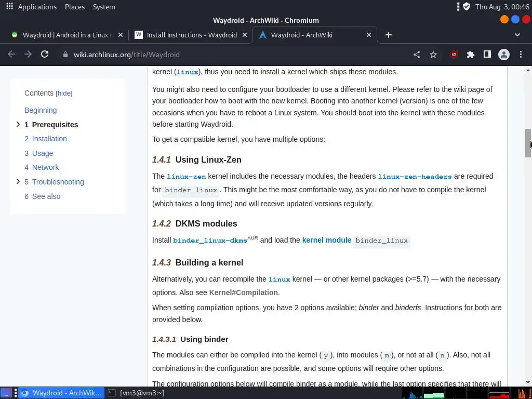Click scrollbar down arrow
This screenshot has height=399, width=532.
(528, 383)
